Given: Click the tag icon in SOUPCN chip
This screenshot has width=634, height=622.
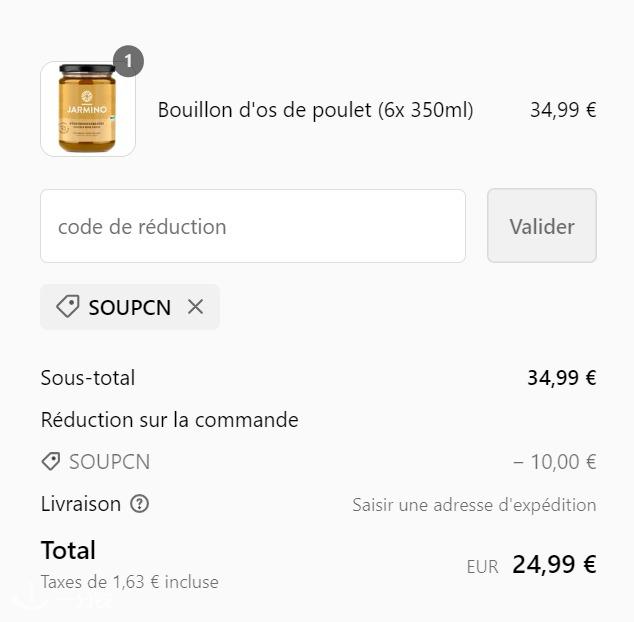Looking at the screenshot, I should tap(68, 306).
